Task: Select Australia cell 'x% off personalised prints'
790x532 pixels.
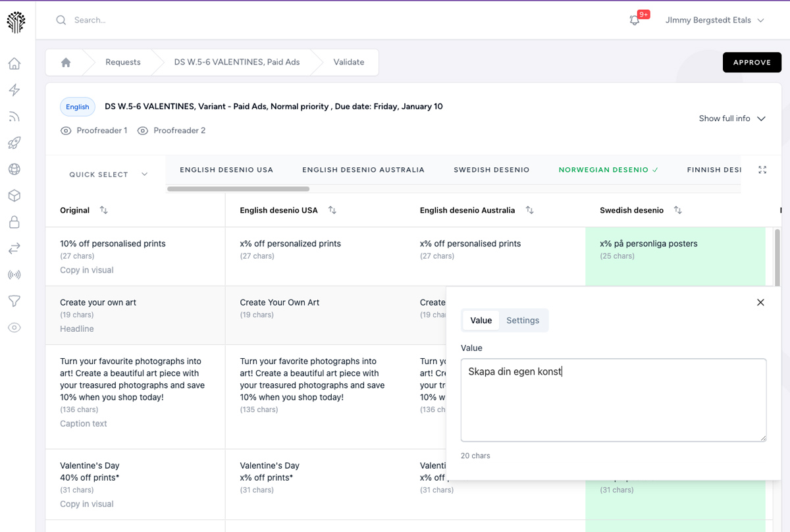Action: click(x=495, y=257)
